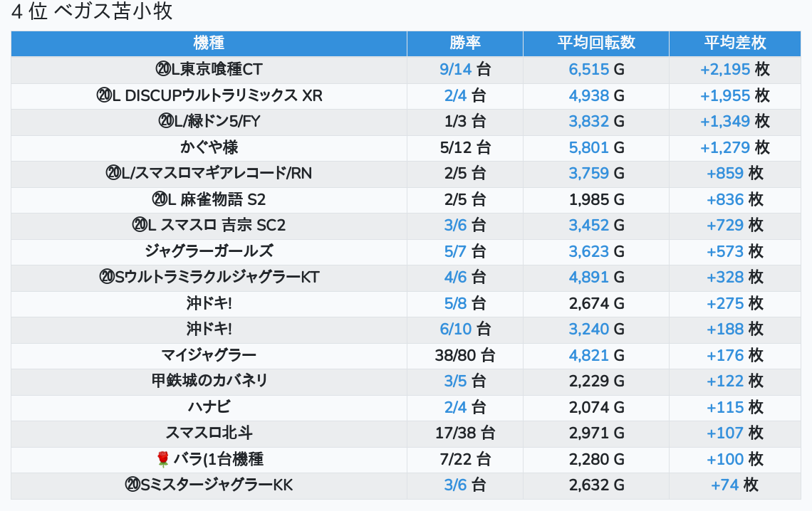
Task: Select the +836 link for 麻雀物語
Action: pos(724,199)
